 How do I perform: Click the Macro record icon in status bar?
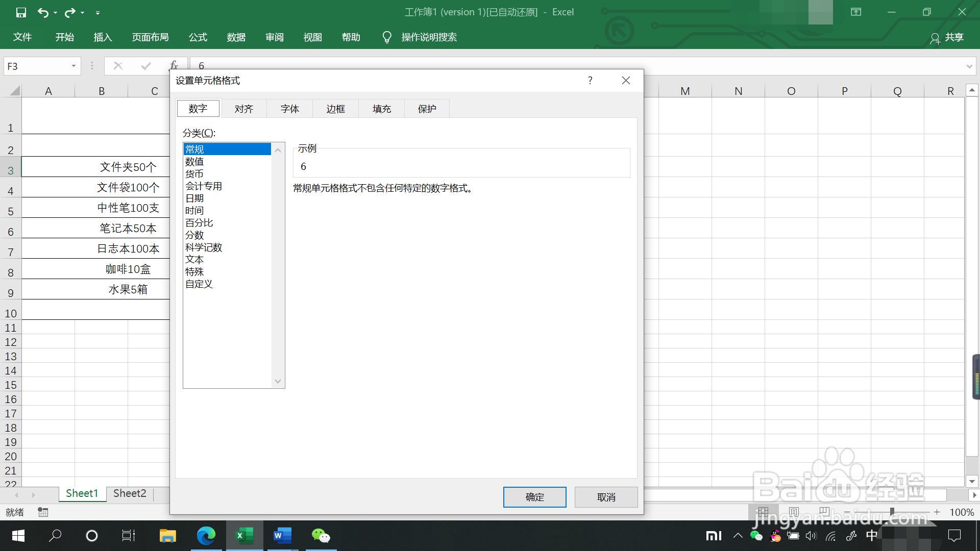43,512
